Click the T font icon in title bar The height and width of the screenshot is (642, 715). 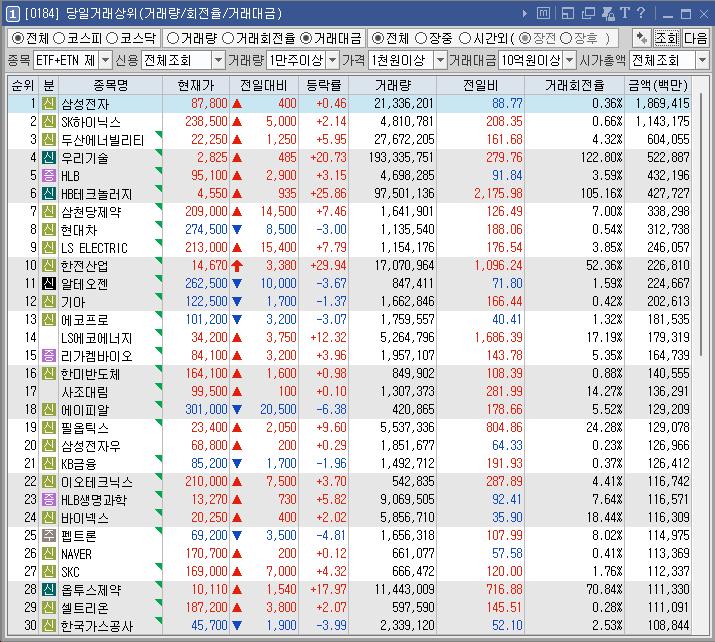click(625, 13)
